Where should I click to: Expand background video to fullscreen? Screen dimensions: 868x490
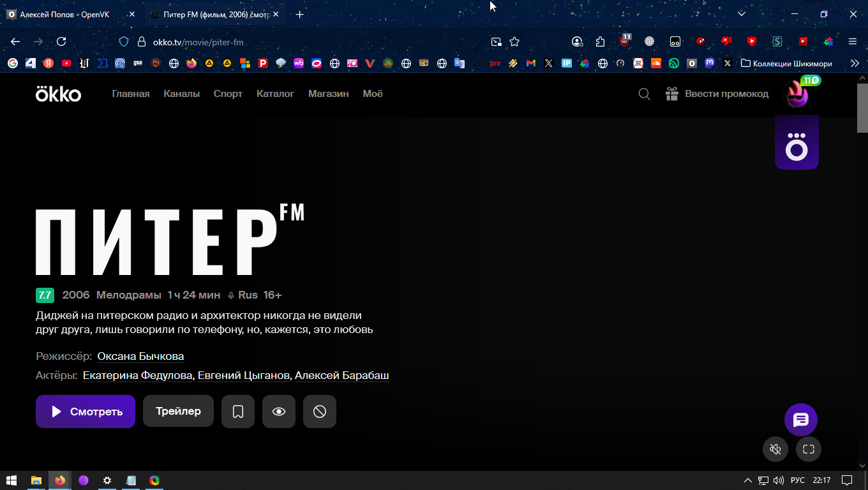[809, 449]
